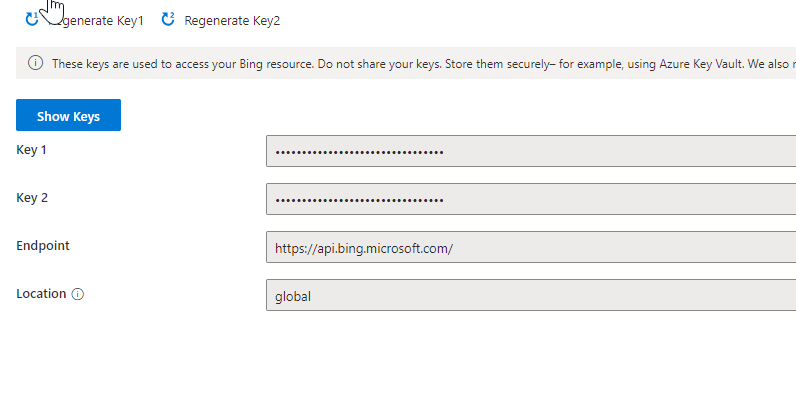The image size is (796, 417).
Task: Select the api.bing.microsoft.com URL text
Action: 364,247
